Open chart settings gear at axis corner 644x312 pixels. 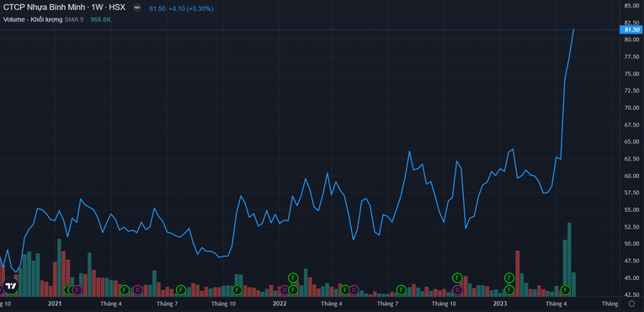(631, 304)
